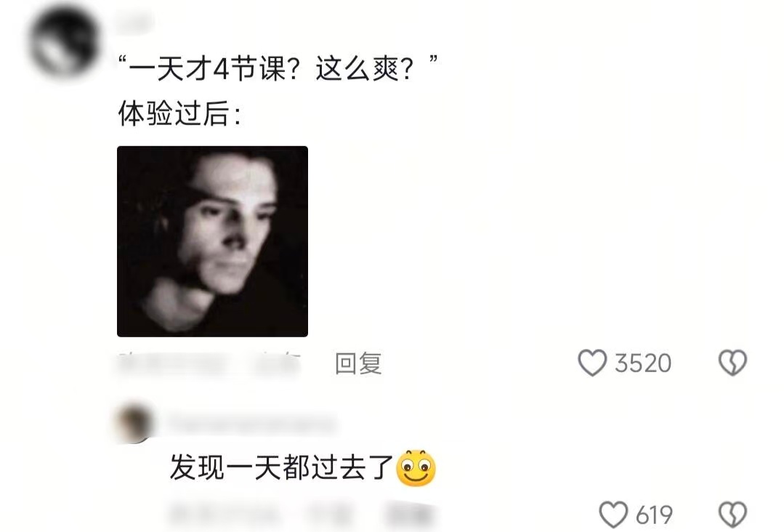Like the top comment with 3520 hearts

[x=592, y=363]
